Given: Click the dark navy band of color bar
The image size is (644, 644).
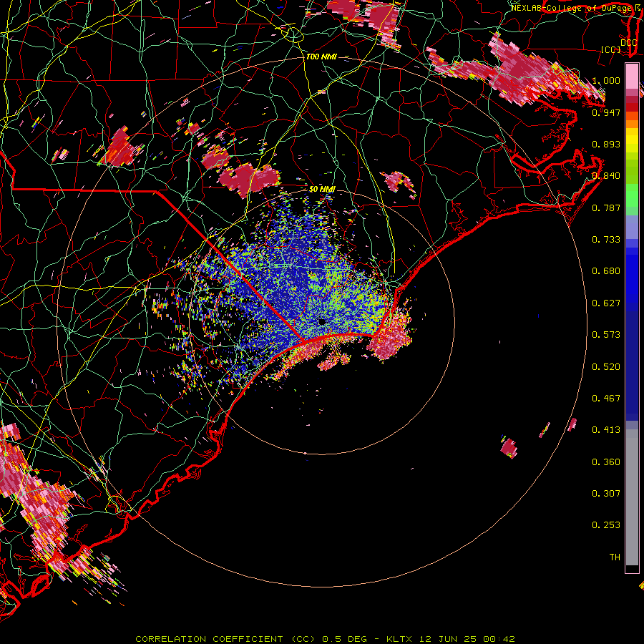Looking at the screenshot, I should pyautogui.click(x=632, y=364).
